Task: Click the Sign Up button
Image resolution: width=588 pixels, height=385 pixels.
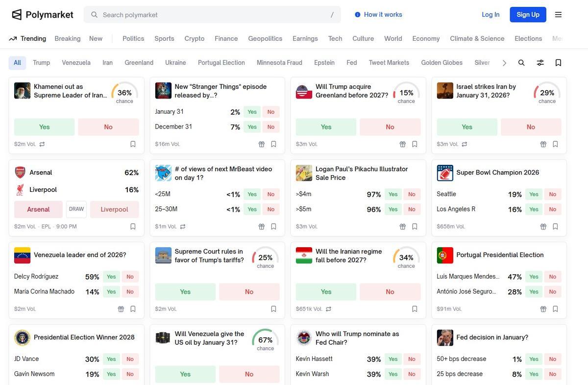Action: tap(528, 15)
